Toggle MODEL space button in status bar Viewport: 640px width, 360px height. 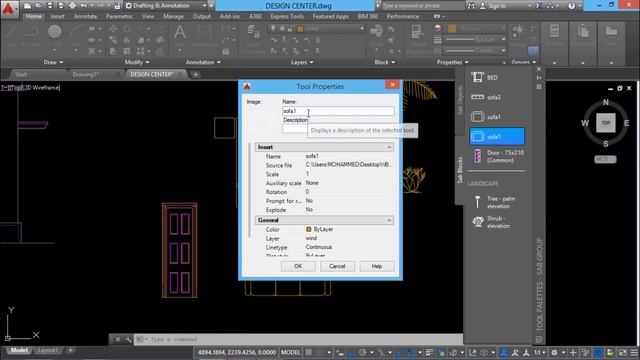click(290, 352)
